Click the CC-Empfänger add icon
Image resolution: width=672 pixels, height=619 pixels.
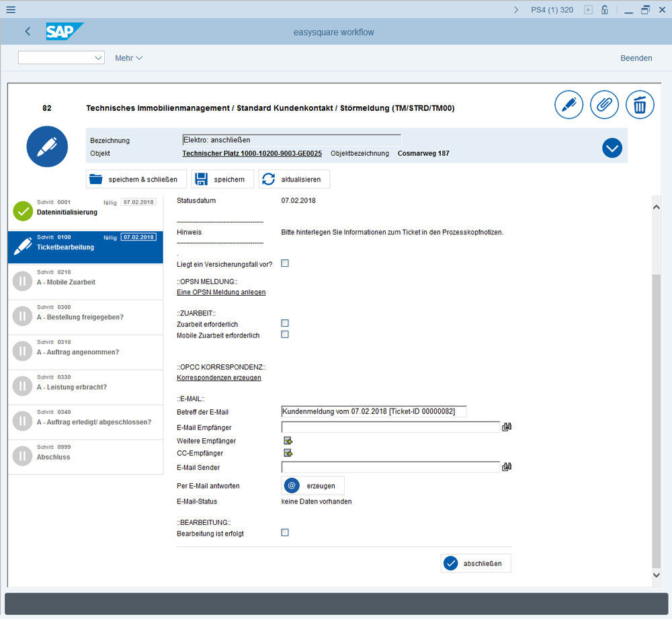288,453
